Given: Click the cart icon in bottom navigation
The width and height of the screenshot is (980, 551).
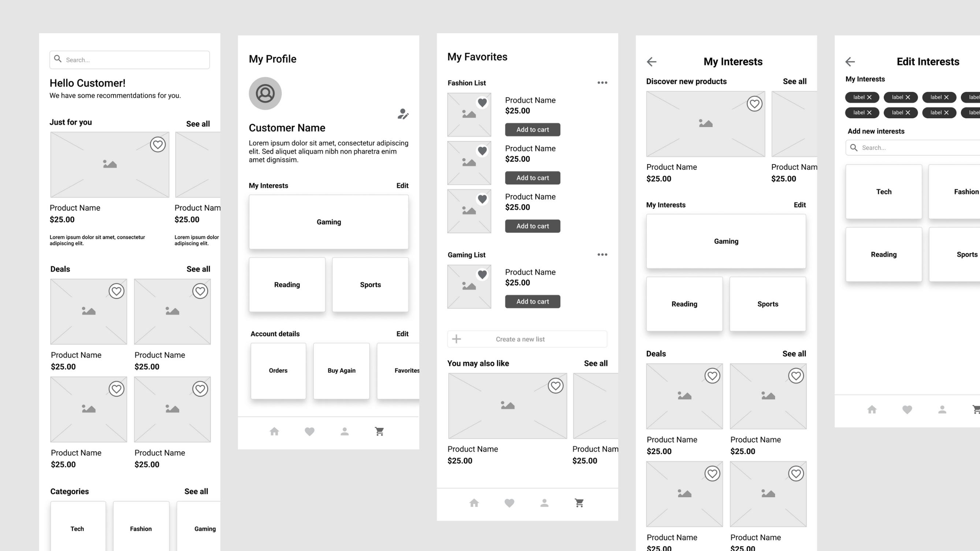Looking at the screenshot, I should [x=379, y=431].
